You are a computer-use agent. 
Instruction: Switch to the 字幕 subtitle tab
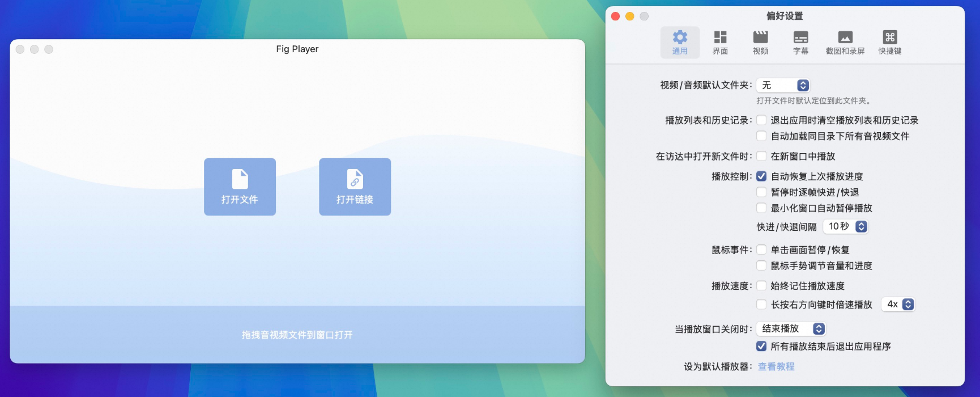[x=800, y=43]
